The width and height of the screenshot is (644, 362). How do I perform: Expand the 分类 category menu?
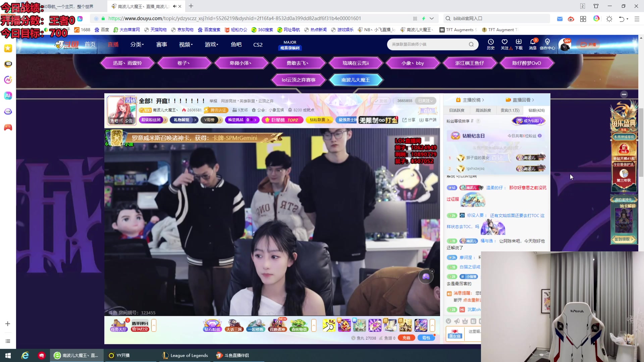coord(137,45)
